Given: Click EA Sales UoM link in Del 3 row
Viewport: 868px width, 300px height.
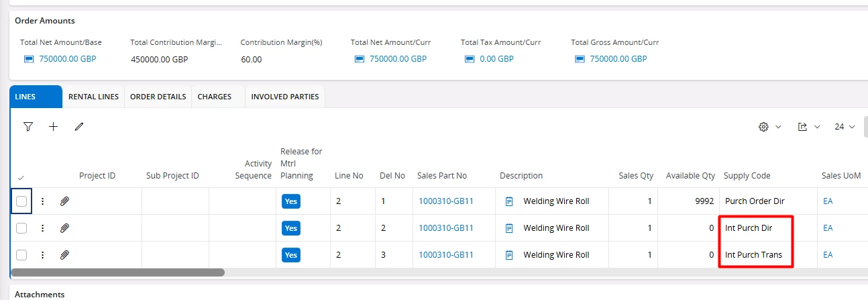Looking at the screenshot, I should pyautogui.click(x=828, y=255).
